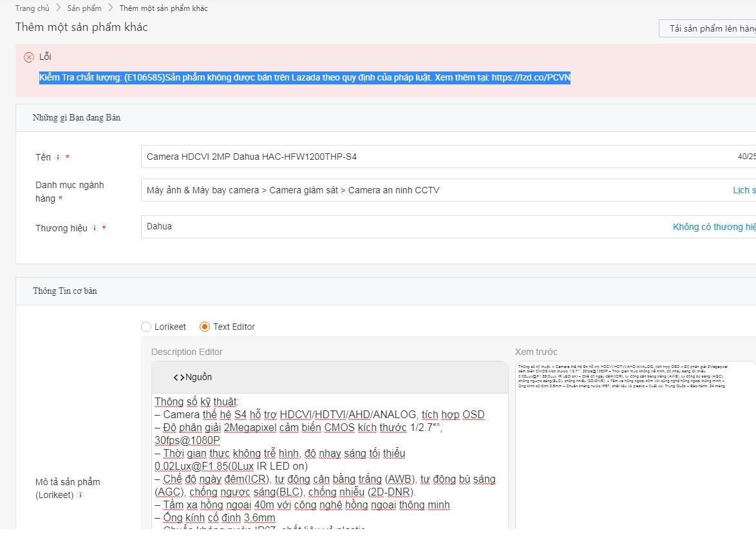
Task: Click the Tải sản phẩm lên hàng loạt button
Action: [707, 28]
